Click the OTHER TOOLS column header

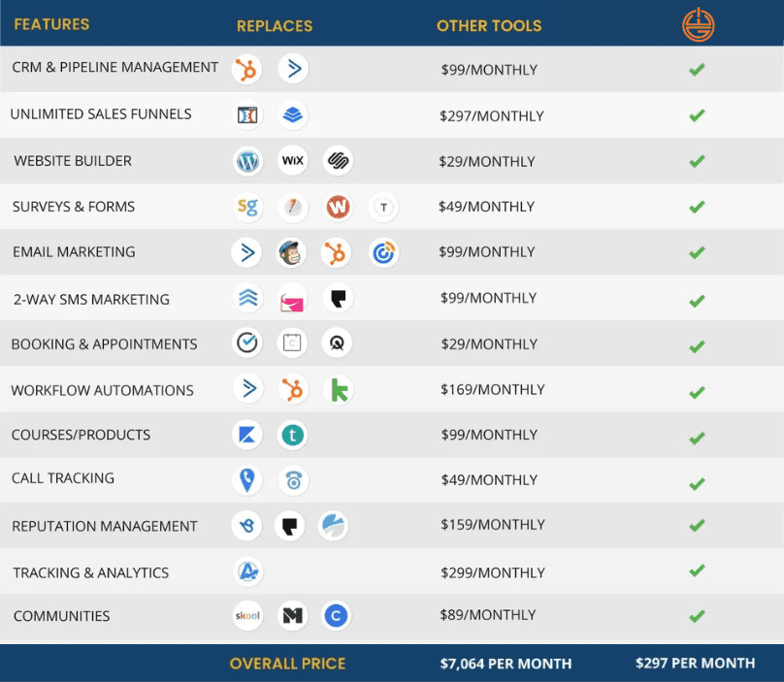click(x=489, y=26)
